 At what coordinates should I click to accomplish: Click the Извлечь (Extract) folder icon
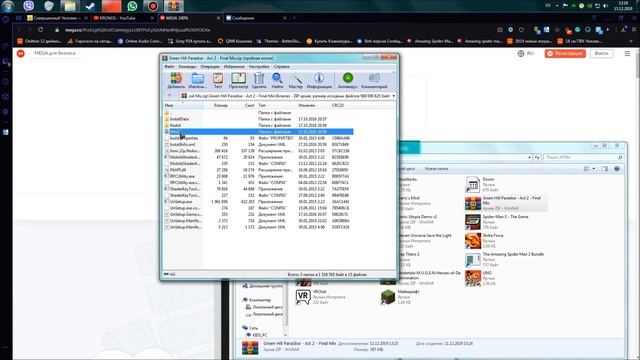198,80
